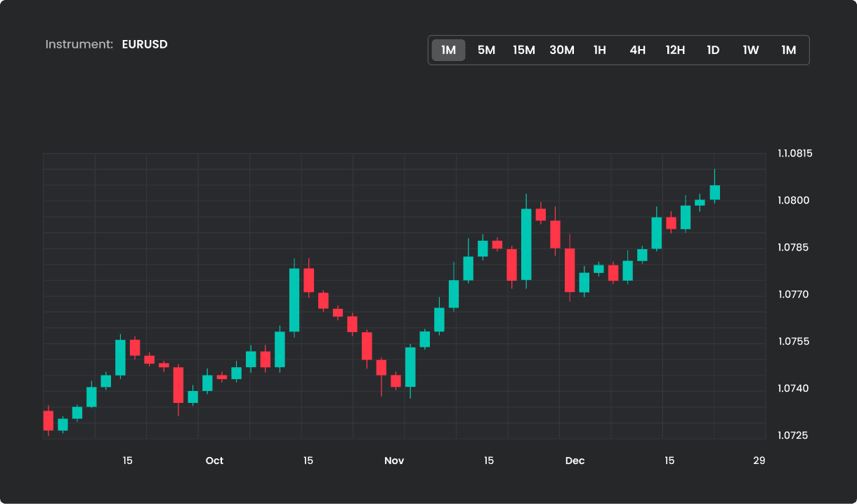Select the highlighted 1M minute timeframe
The image size is (857, 504).
click(448, 50)
